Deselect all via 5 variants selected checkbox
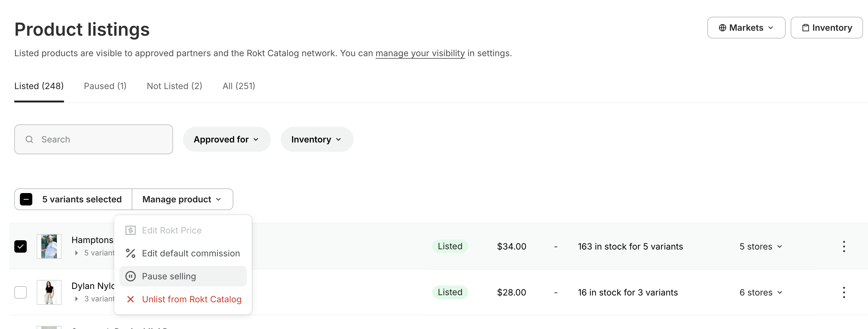Viewport: 868px width, 329px height. coord(26,199)
